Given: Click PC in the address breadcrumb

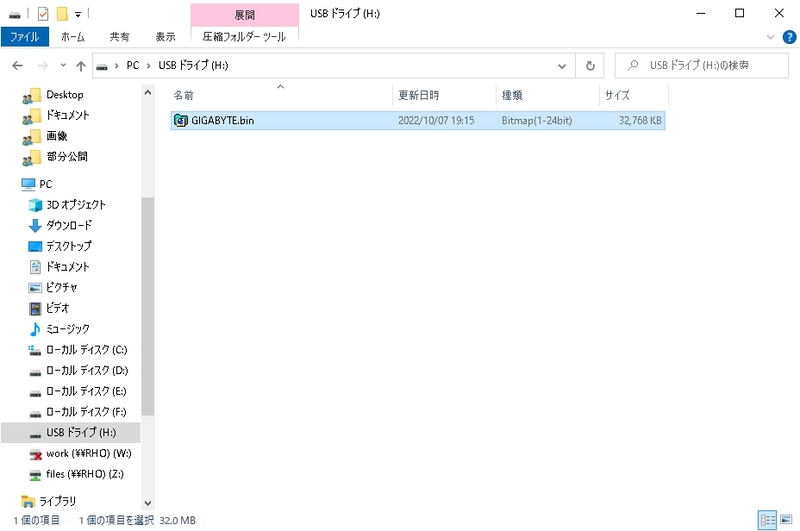Looking at the screenshot, I should (x=133, y=65).
